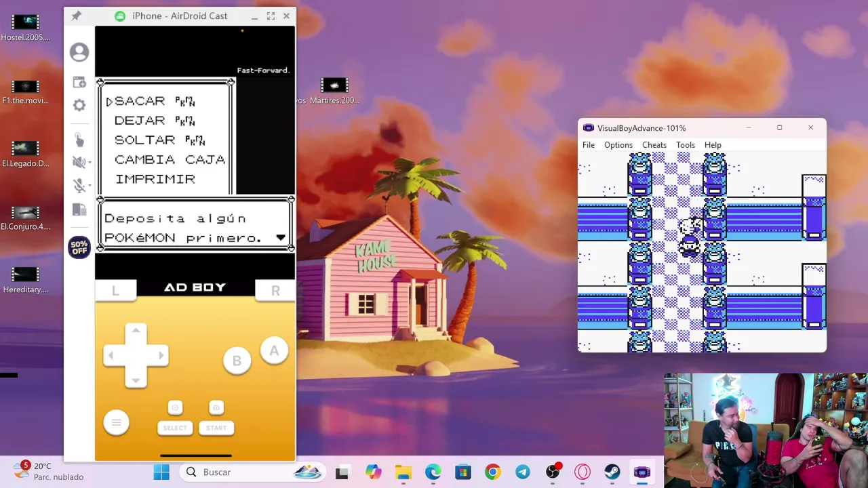
Task: Select CAMBIA CAJA in the game menu
Action: click(170, 159)
